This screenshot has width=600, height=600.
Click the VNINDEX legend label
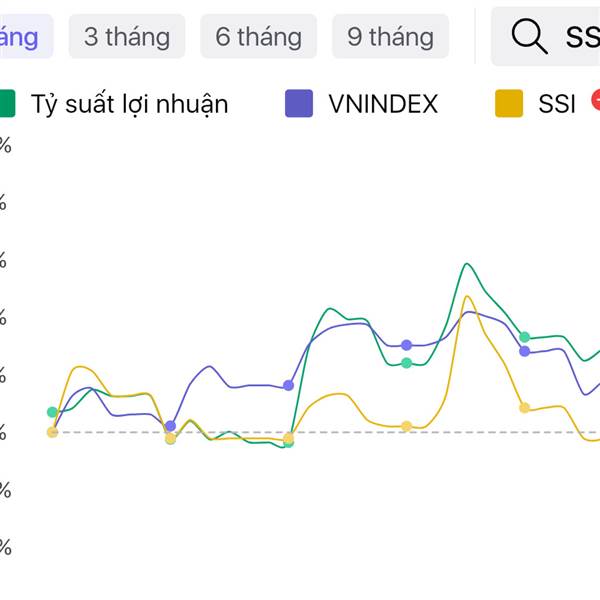(383, 104)
